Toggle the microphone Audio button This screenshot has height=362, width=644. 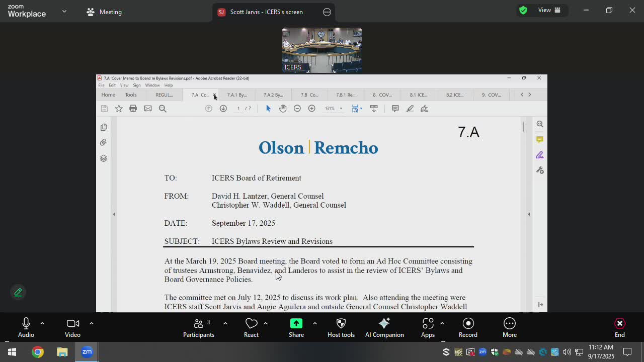coord(26,323)
